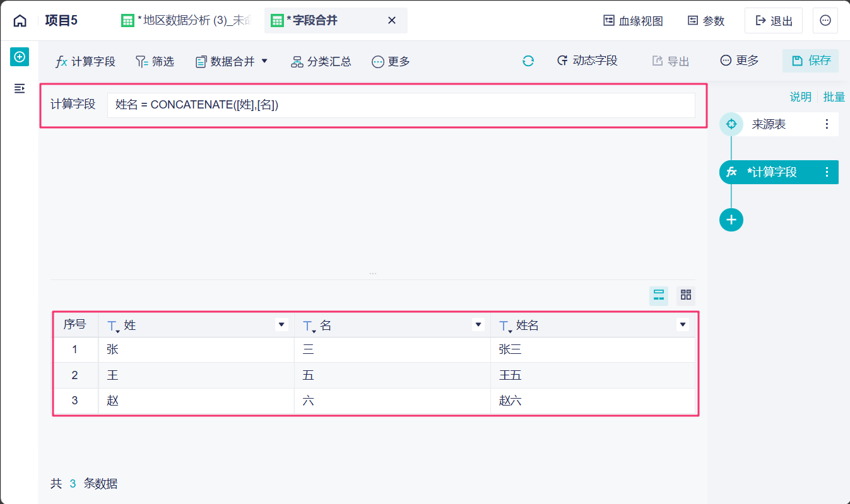Save with the 保存 button

(811, 61)
